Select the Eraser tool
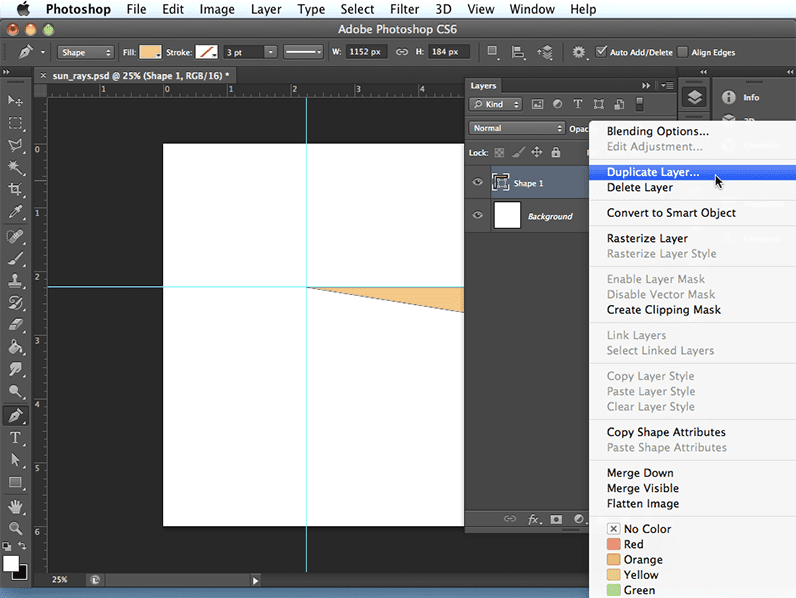Viewport: 796px width, 598px height. tap(15, 325)
